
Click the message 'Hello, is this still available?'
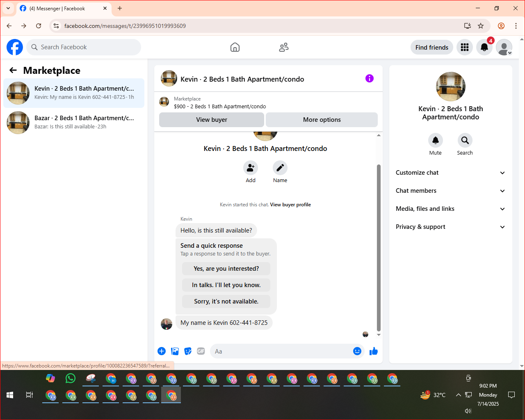click(x=216, y=231)
